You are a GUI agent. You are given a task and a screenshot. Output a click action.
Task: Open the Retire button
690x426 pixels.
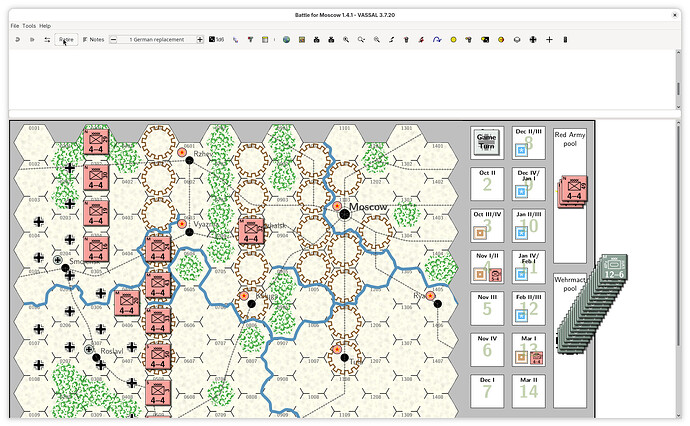click(x=66, y=39)
